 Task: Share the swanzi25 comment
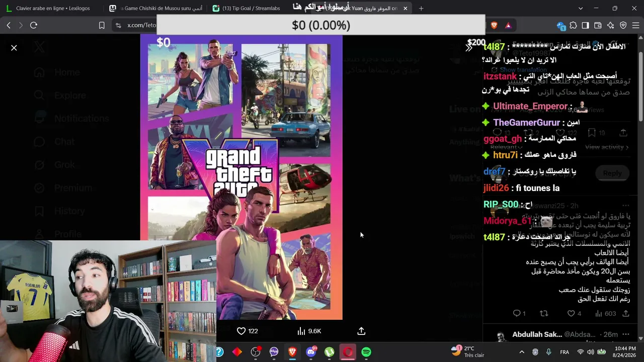[626, 313]
